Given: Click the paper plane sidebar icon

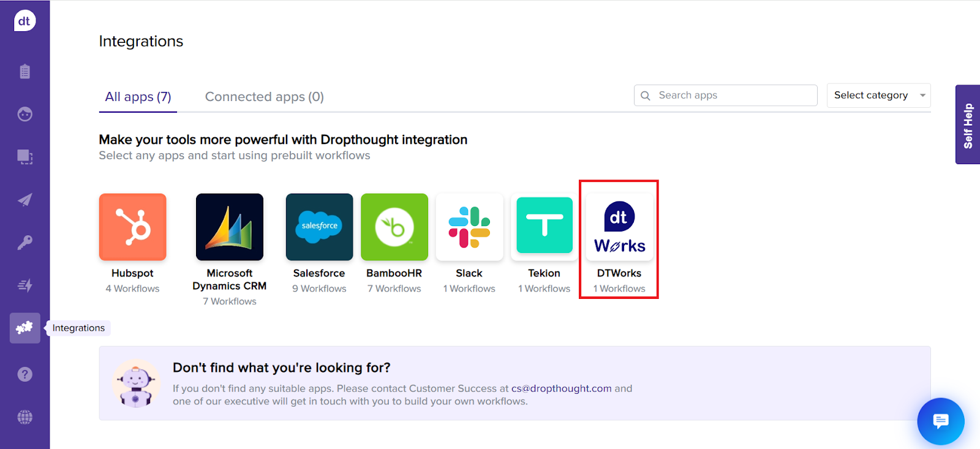Looking at the screenshot, I should coord(24,200).
